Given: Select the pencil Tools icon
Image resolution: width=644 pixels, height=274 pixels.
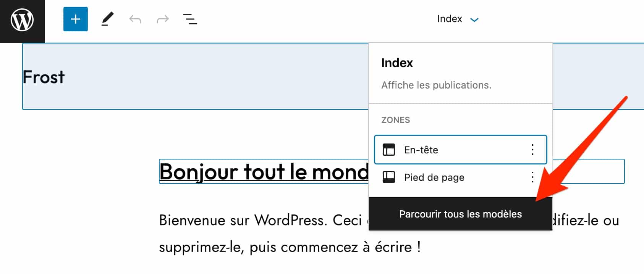Looking at the screenshot, I should pos(107,19).
